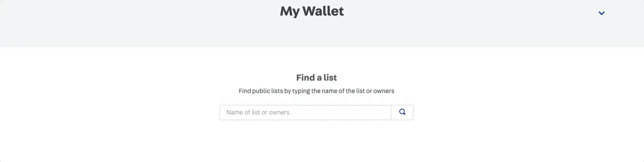Tap the blue search glass icon
This screenshot has width=644, height=162.
(402, 112)
